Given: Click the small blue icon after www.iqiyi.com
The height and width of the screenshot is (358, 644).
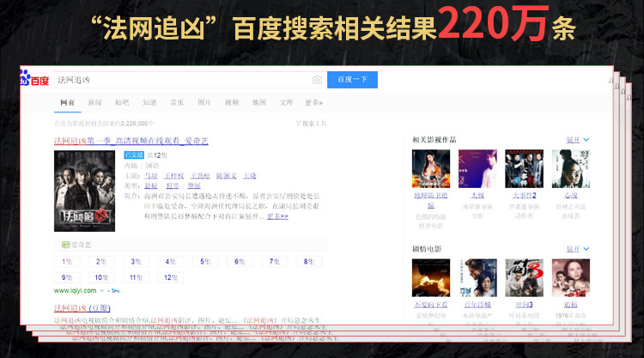Looking at the screenshot, I should coord(115,291).
